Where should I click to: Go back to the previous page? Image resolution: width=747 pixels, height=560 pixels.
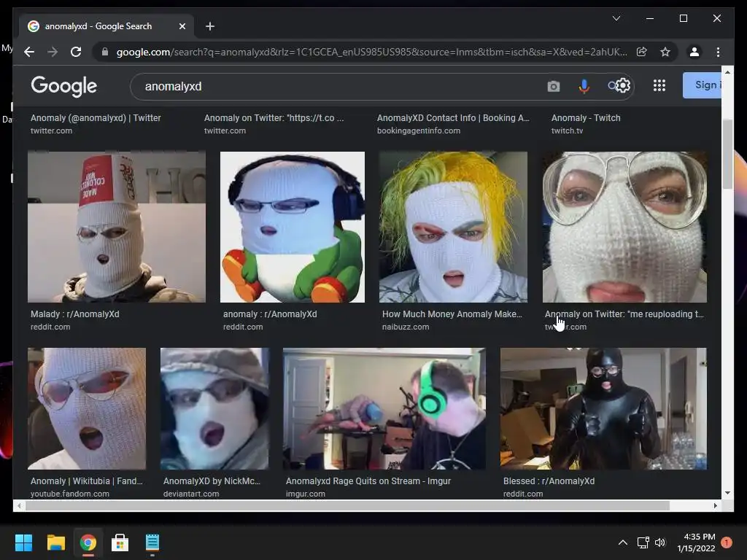[29, 52]
